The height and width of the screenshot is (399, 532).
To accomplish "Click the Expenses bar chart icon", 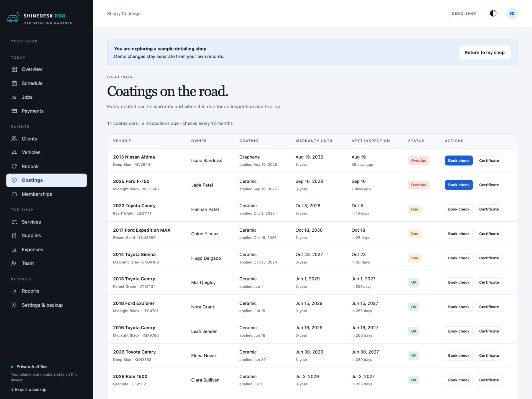I will click(x=14, y=249).
